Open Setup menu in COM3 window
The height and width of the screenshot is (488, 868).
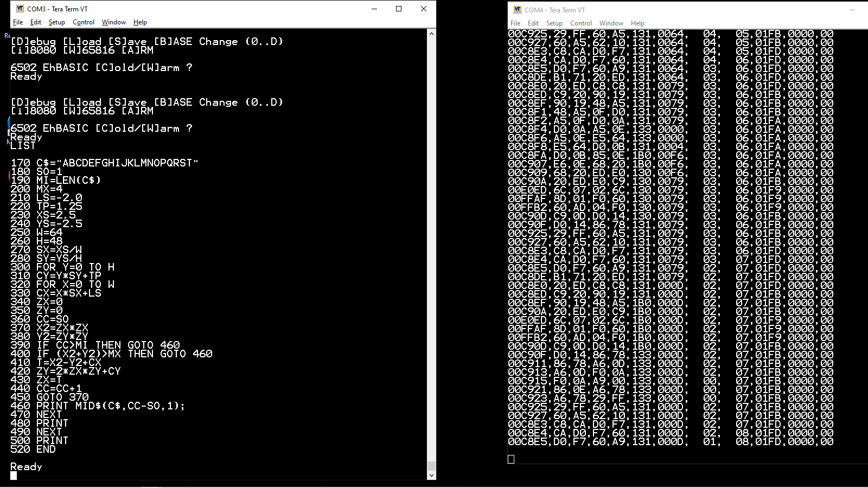pyautogui.click(x=56, y=22)
